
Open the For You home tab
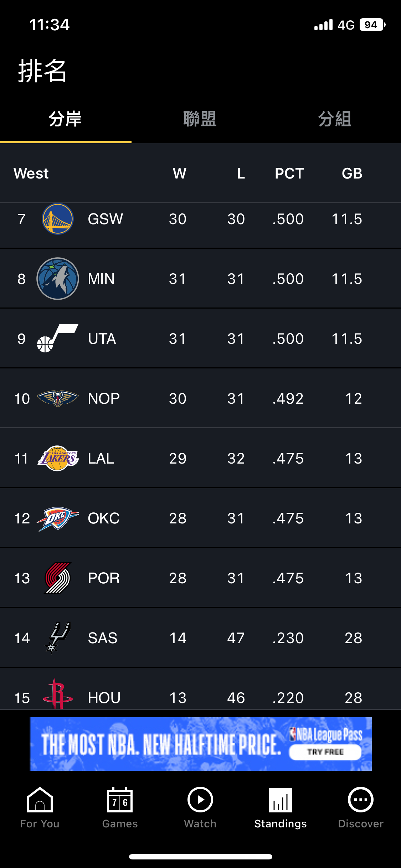pos(40,807)
